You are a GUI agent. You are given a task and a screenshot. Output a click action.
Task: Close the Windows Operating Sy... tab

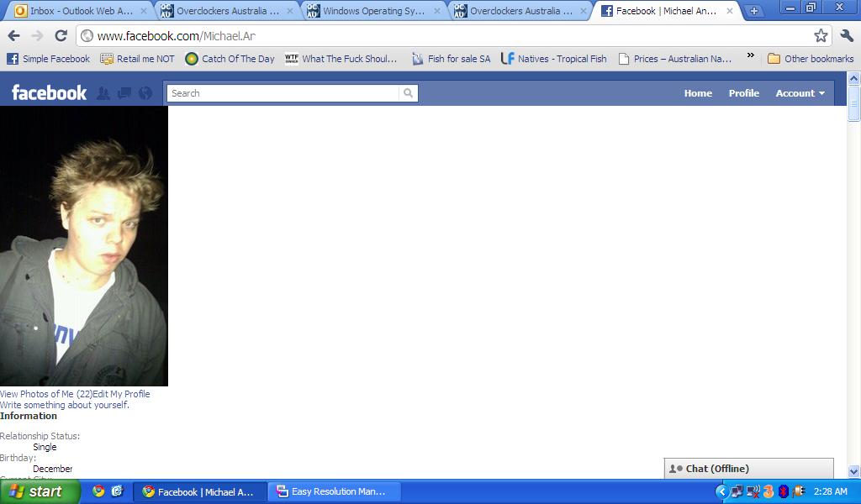point(437,11)
